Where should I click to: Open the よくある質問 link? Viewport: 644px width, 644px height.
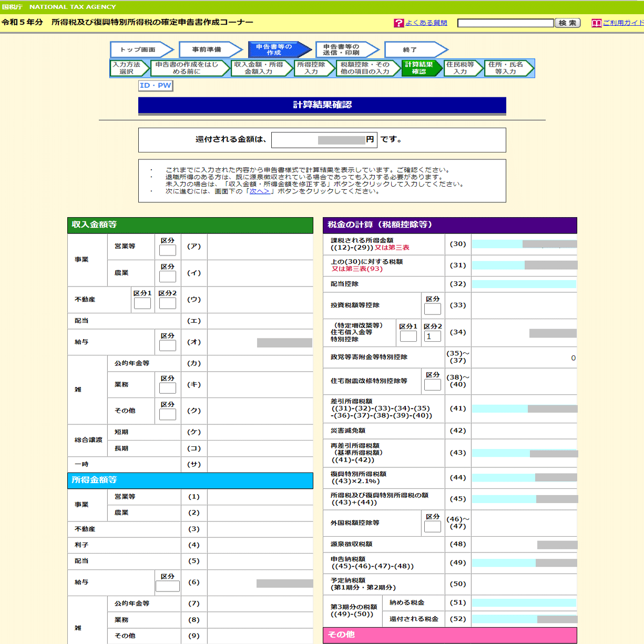click(426, 23)
